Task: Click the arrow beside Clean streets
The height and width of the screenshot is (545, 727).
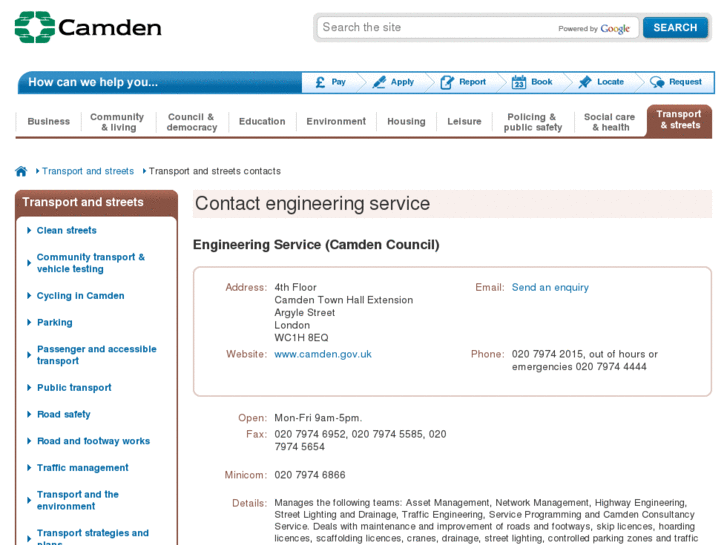Action: click(x=29, y=231)
